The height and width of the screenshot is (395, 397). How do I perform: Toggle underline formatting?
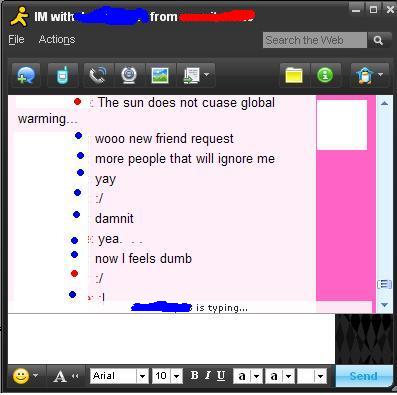[221, 376]
